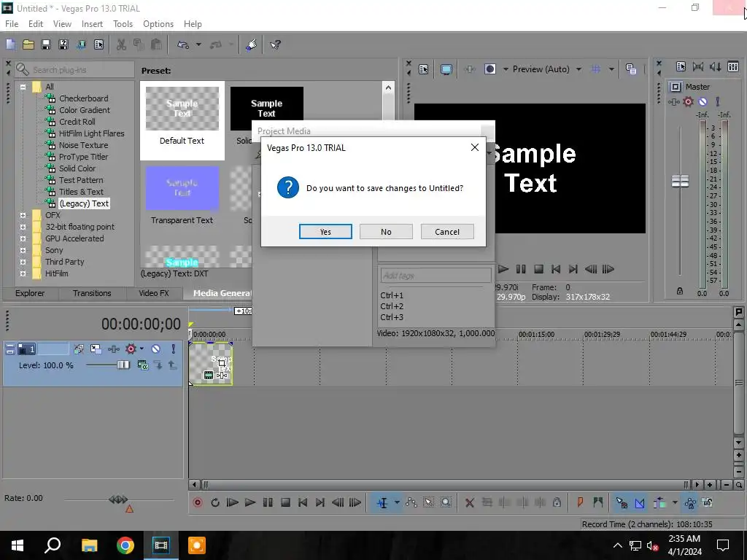Image resolution: width=747 pixels, height=560 pixels.
Task: Open the Normal Edit tool dropdown arrow
Action: [x=396, y=502]
